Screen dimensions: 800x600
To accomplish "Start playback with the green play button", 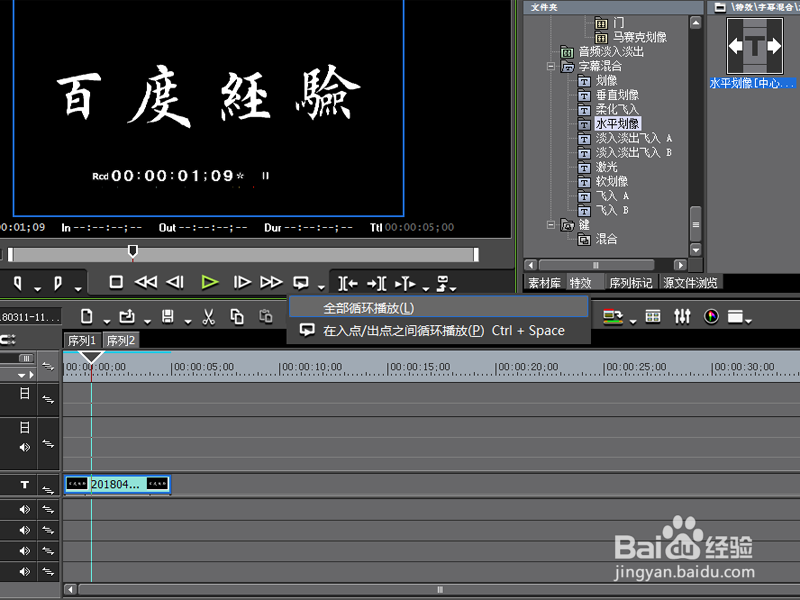I will pos(210,282).
